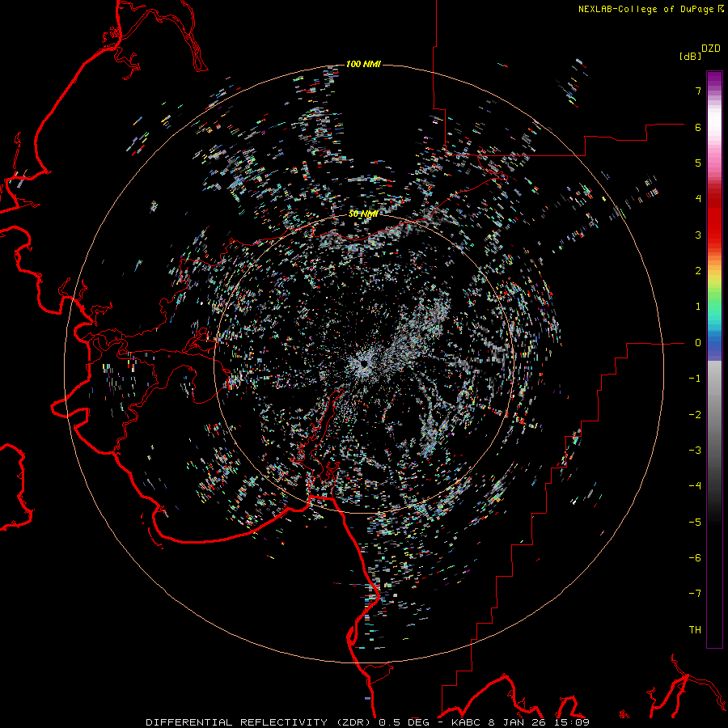Image resolution: width=728 pixels, height=728 pixels.
Task: Click the 50 NMI range ring label
Action: click(363, 214)
